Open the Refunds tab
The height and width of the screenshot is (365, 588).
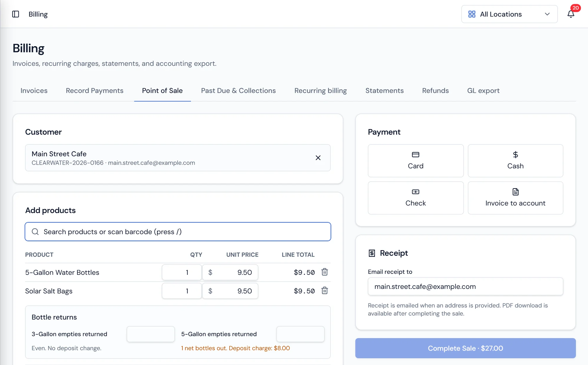click(435, 91)
